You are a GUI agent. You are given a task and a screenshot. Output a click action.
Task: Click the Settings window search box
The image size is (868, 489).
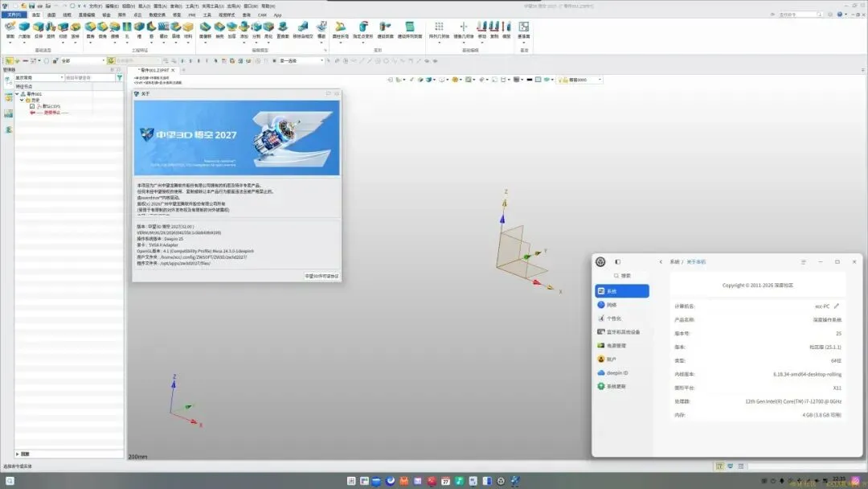pos(622,275)
